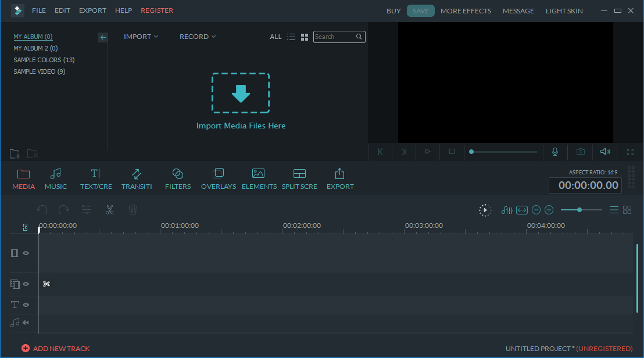Go to next frame in preview
The width and height of the screenshot is (644, 358).
pyautogui.click(x=404, y=152)
